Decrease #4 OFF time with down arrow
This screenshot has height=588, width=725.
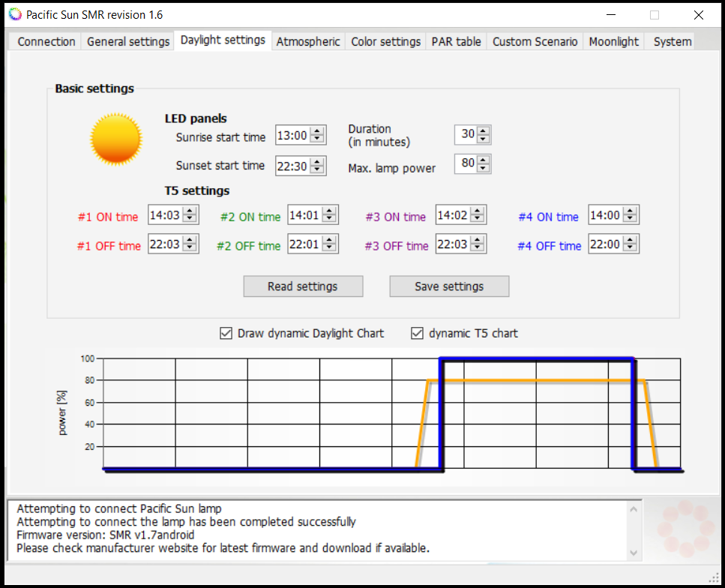[x=630, y=247]
